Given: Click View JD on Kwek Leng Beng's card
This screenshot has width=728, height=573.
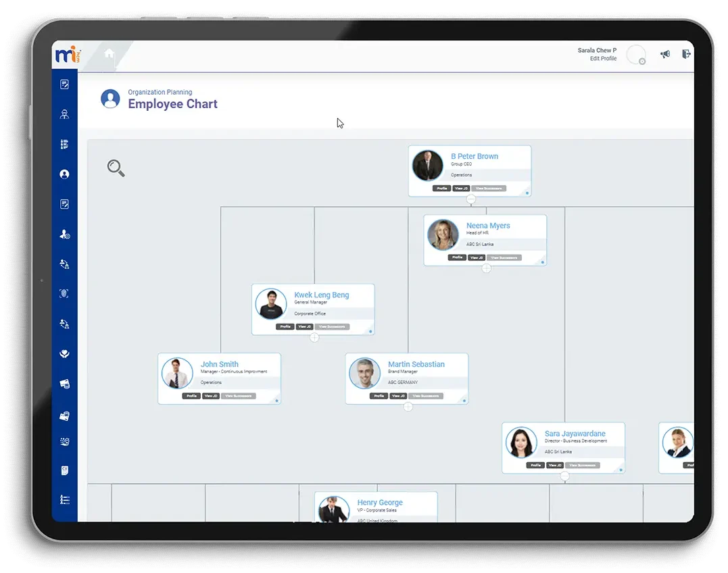Looking at the screenshot, I should [304, 326].
